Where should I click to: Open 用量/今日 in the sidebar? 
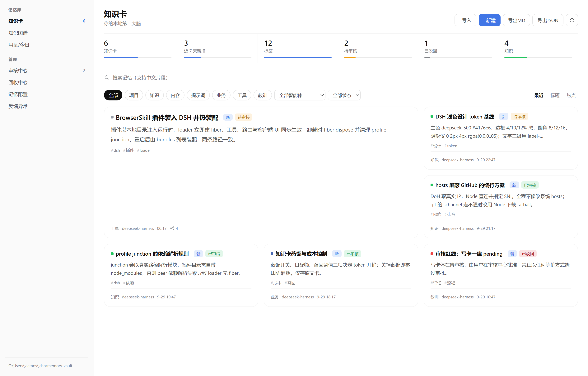(47, 45)
